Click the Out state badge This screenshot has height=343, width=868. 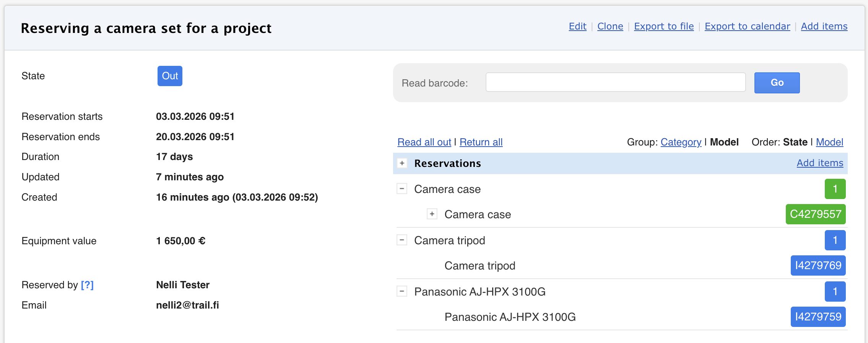(170, 76)
